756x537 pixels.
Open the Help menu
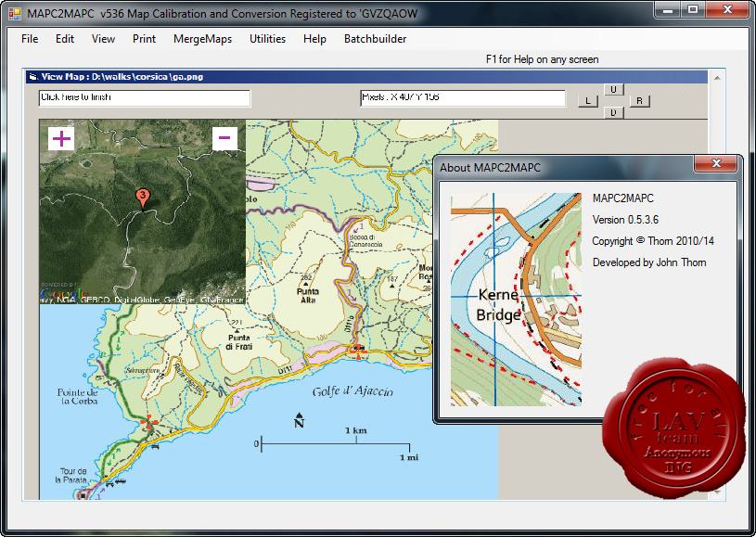point(314,39)
